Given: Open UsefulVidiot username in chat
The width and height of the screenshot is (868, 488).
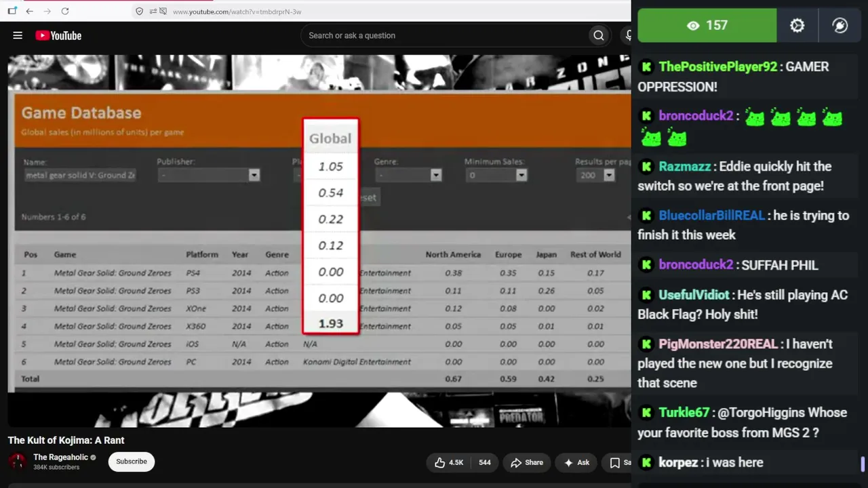Looking at the screenshot, I should point(694,295).
